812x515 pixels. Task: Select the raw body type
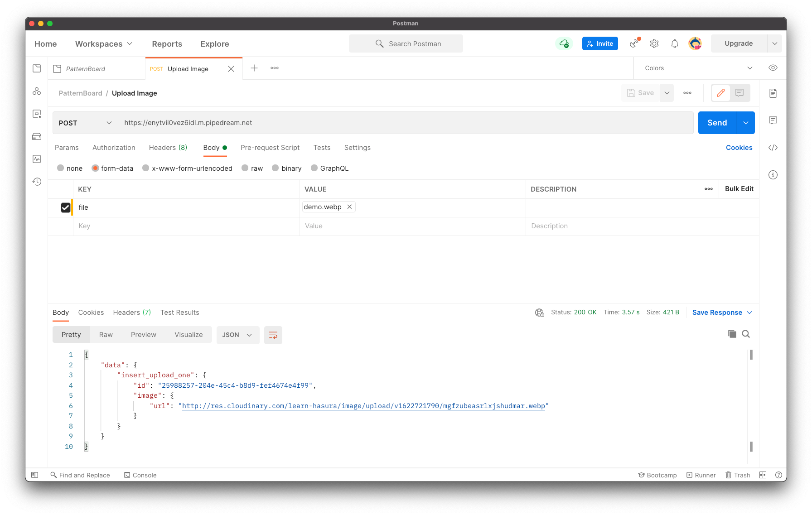coord(245,168)
